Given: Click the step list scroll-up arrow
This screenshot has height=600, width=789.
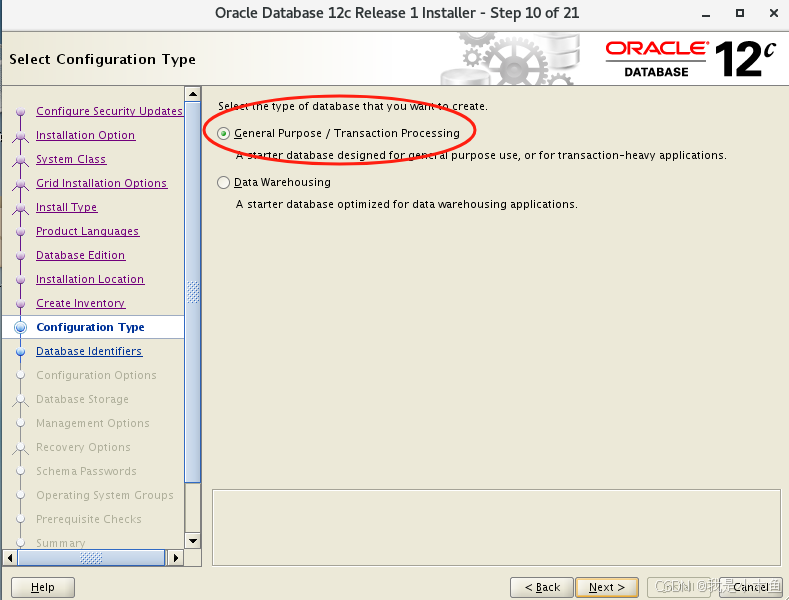Looking at the screenshot, I should (x=193, y=94).
